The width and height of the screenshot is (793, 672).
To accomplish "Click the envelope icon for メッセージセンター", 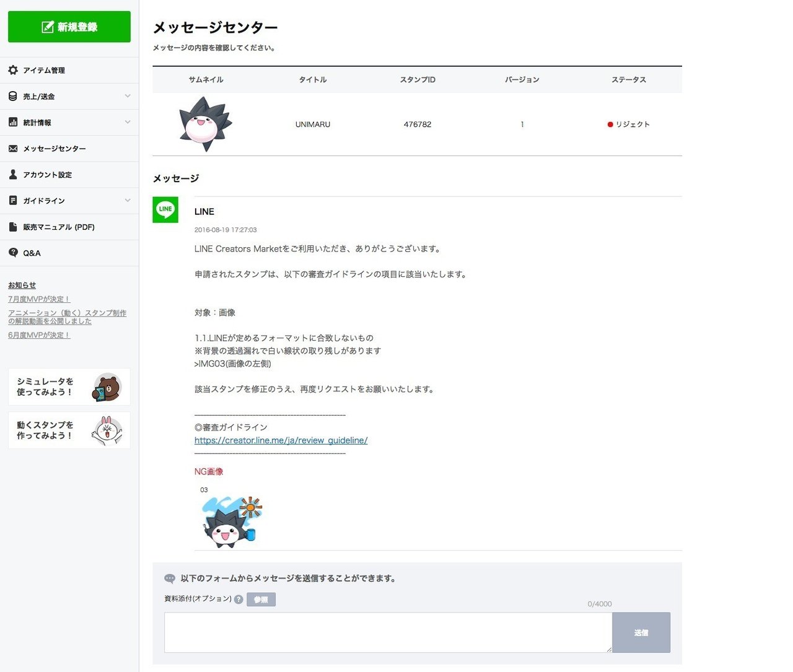I will click(x=12, y=148).
